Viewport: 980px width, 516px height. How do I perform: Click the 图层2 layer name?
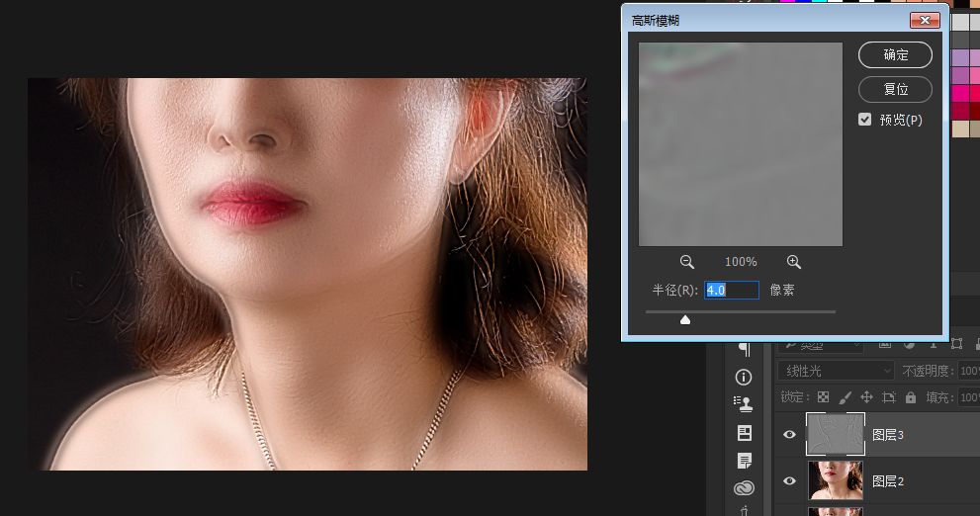coord(887,481)
